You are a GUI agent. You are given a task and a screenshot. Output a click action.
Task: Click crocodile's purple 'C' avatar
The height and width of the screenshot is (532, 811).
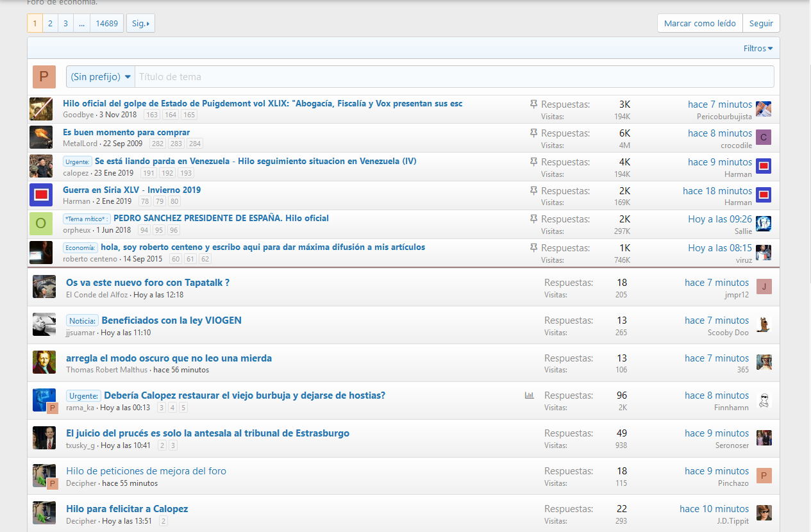[763, 138]
